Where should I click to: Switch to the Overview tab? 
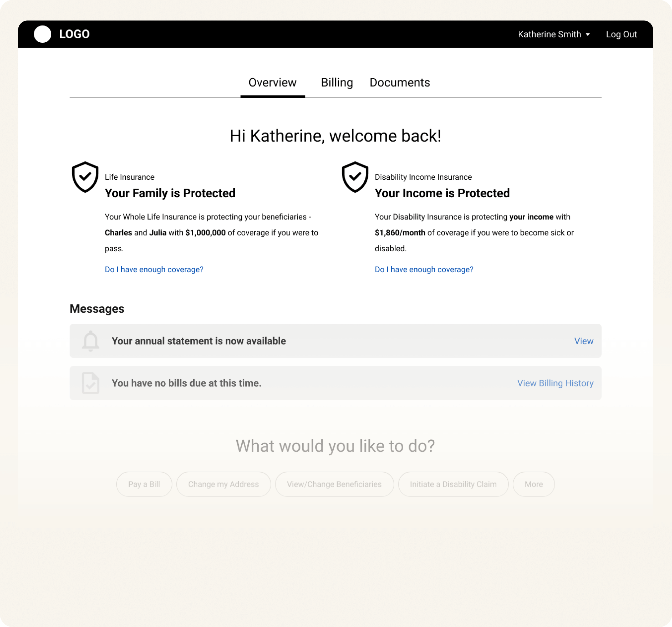[272, 83]
